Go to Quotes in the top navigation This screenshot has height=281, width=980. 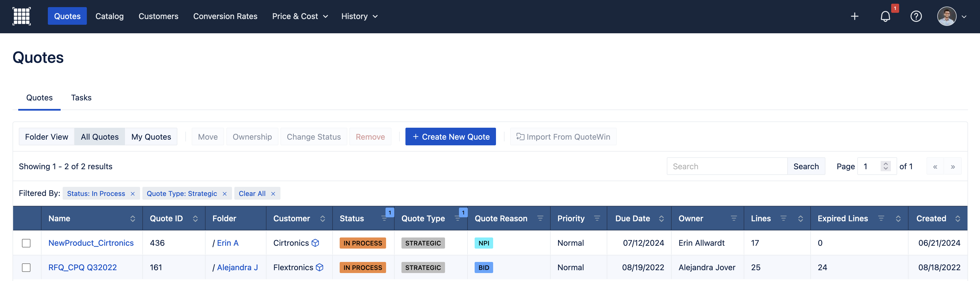67,16
